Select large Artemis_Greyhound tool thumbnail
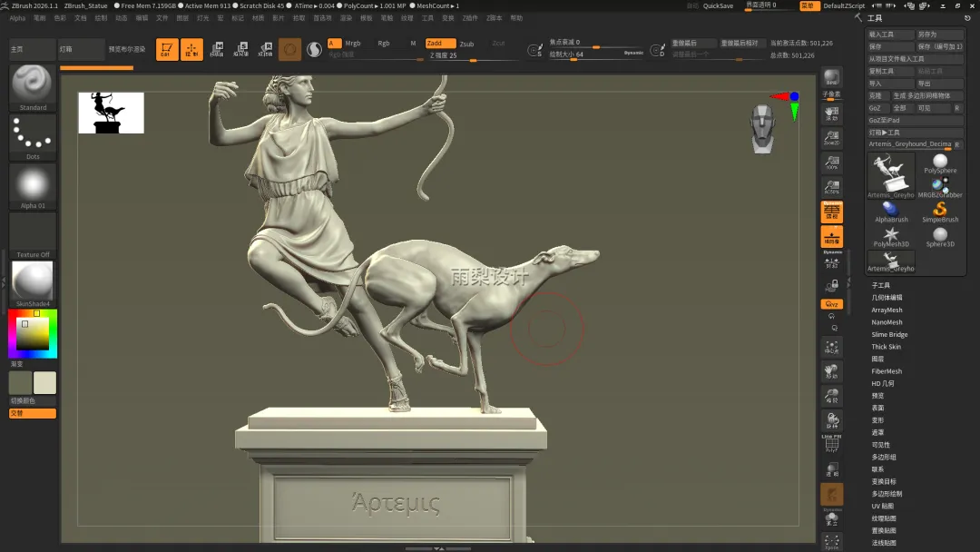This screenshot has height=552, width=980. coord(891,175)
